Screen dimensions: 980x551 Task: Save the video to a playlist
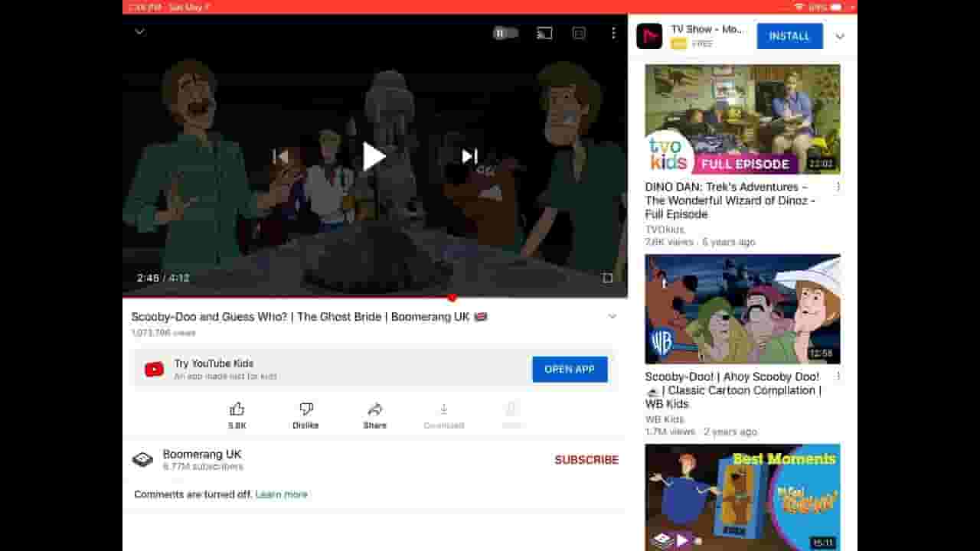point(512,416)
